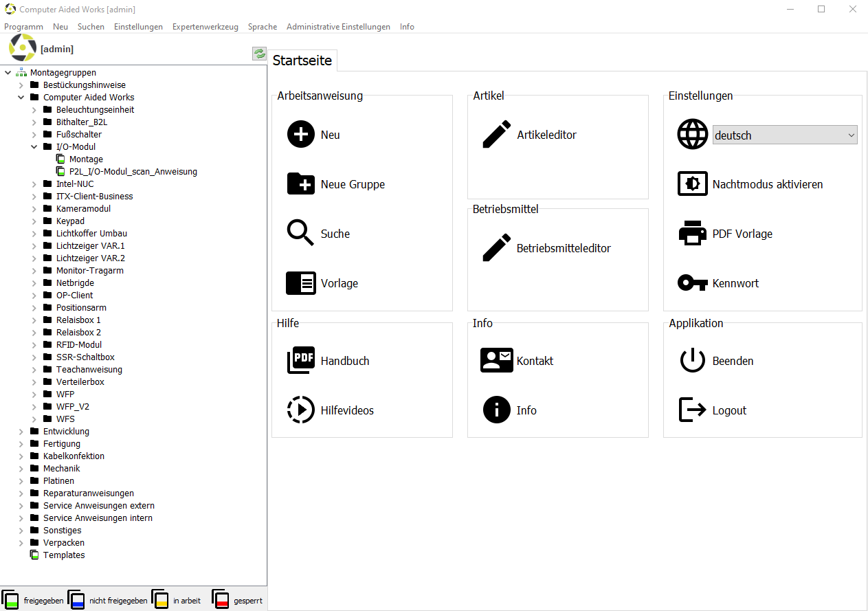Image resolution: width=868 pixels, height=611 pixels.
Task: Click the plus icon for new Arbeitsanweisung
Action: [301, 135]
